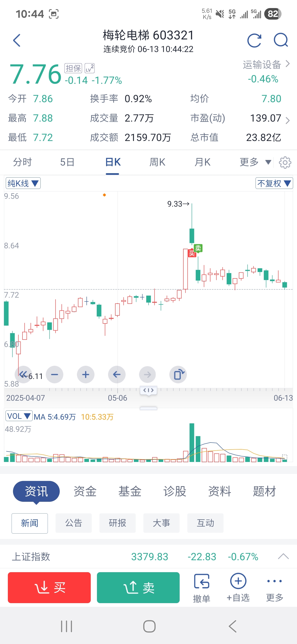This screenshot has height=644, width=297.
Task: Tap the 上证指数 3379.83 value
Action: pyautogui.click(x=150, y=556)
